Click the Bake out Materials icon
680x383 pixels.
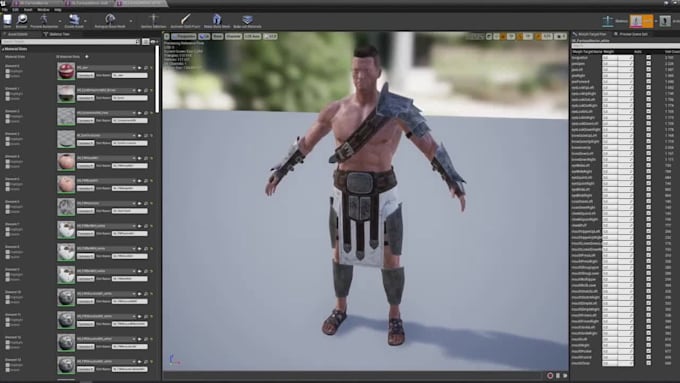[x=247, y=19]
